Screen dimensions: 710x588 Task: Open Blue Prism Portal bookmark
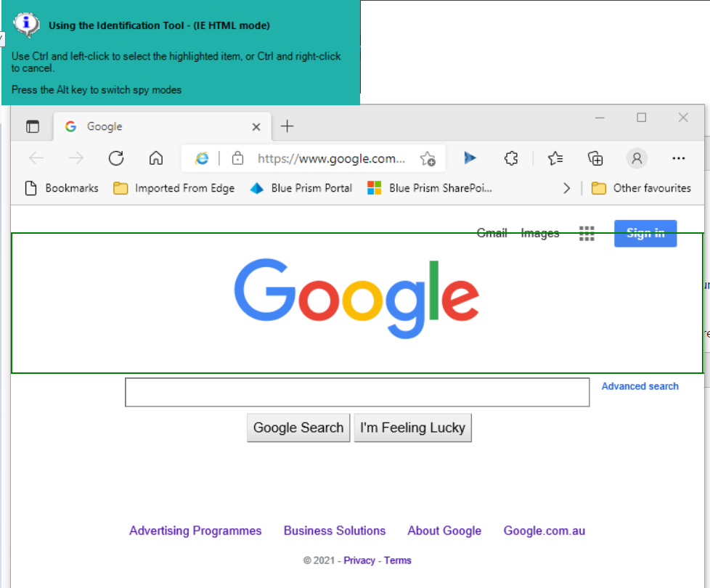click(x=301, y=188)
